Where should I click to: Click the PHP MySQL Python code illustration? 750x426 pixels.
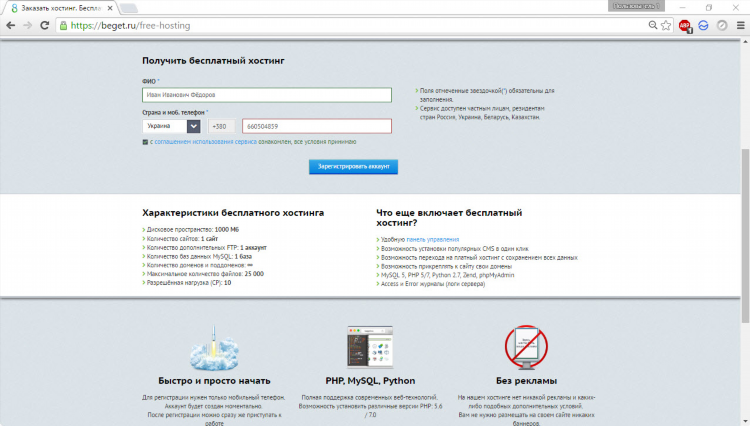pos(370,348)
